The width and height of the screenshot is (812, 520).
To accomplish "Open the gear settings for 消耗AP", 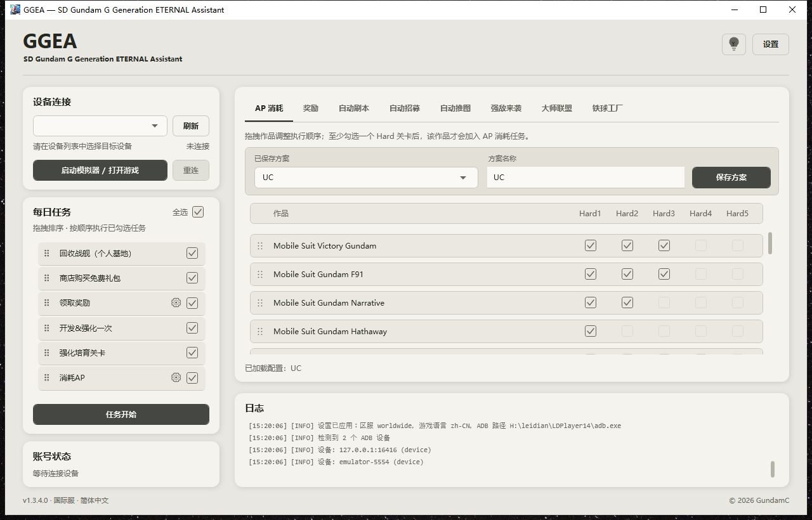I will coord(176,378).
